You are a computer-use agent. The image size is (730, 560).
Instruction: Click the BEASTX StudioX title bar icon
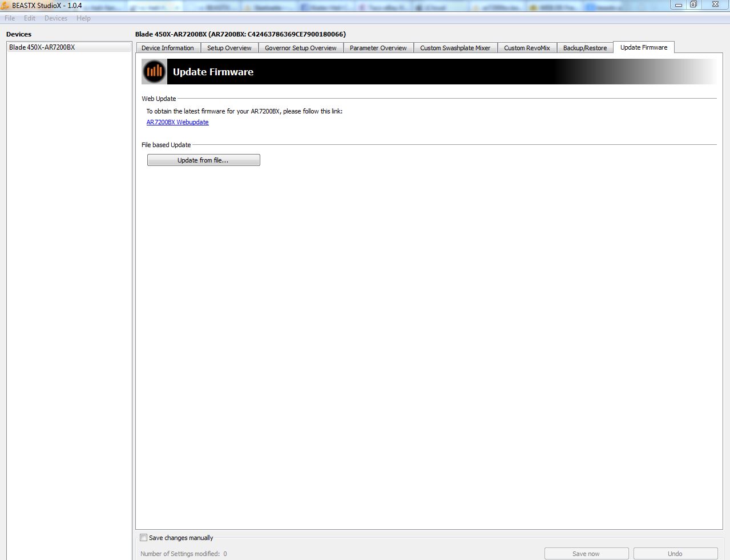click(x=5, y=5)
